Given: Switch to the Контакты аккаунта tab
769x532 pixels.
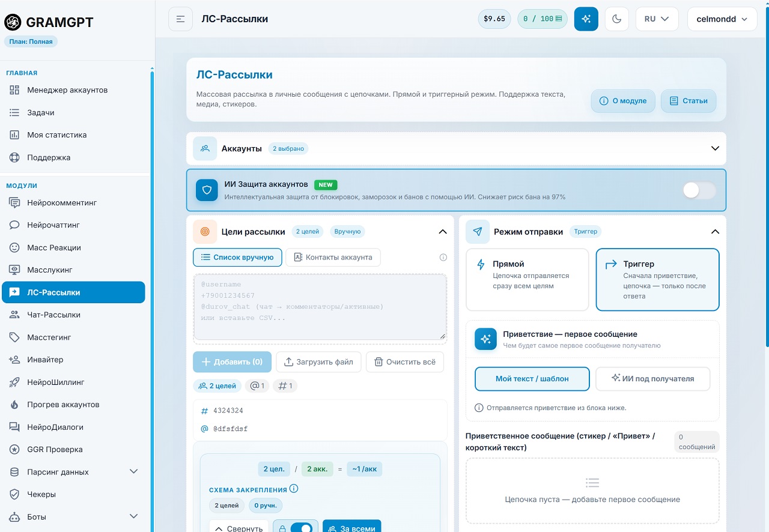Looking at the screenshot, I should [x=333, y=258].
